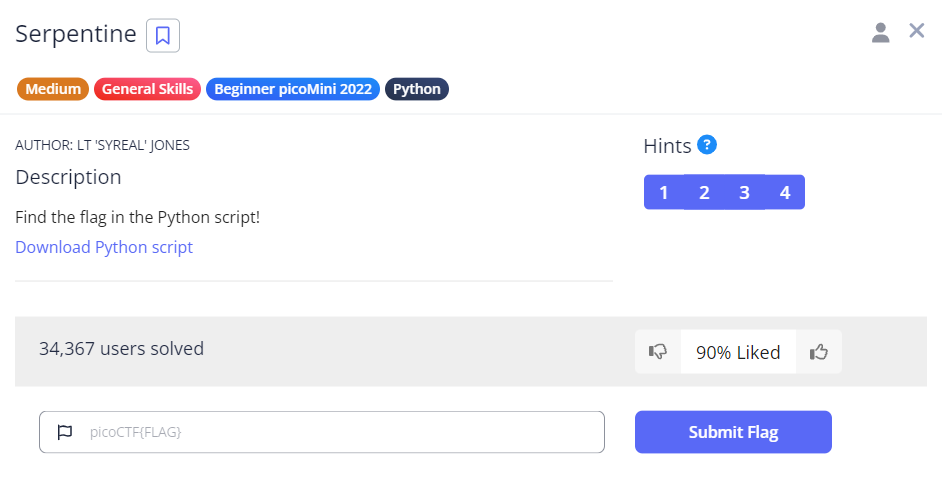Reveal hint number 2
The image size is (944, 484).
[704, 192]
